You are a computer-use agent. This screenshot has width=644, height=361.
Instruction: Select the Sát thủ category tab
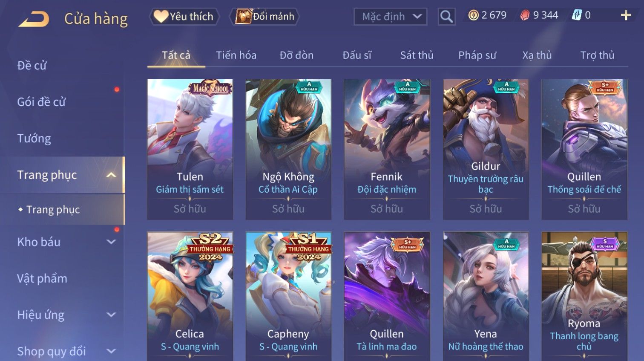coord(417,55)
